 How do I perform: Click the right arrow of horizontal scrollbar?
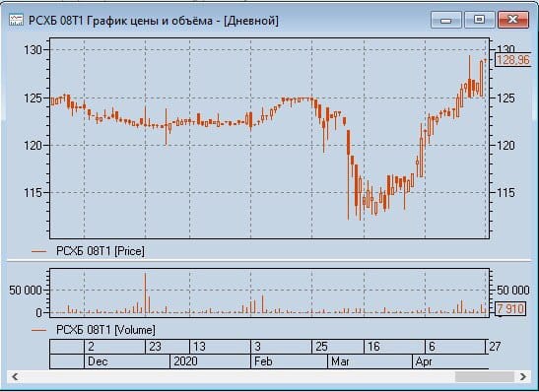pyautogui.click(x=523, y=376)
